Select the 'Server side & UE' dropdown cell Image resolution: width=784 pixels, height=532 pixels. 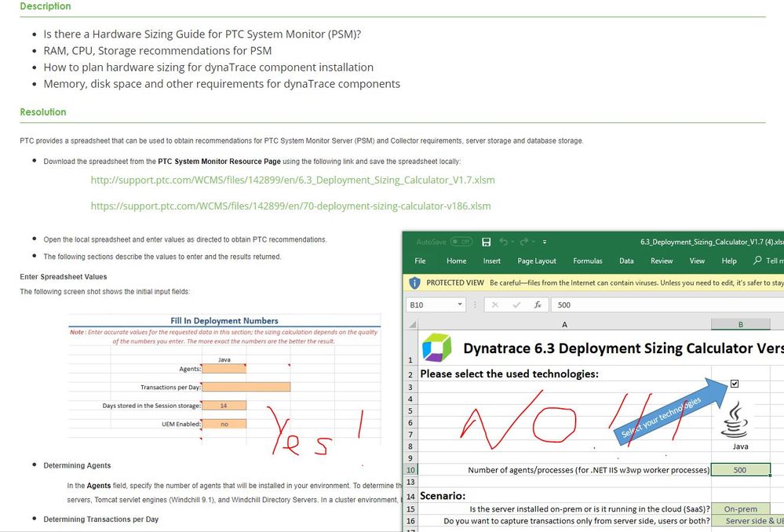click(x=747, y=521)
